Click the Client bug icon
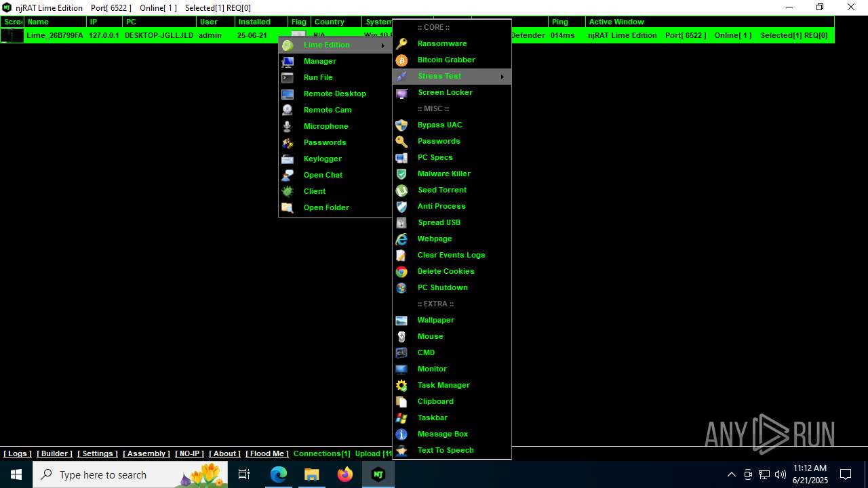This screenshot has width=868, height=488. (288, 191)
